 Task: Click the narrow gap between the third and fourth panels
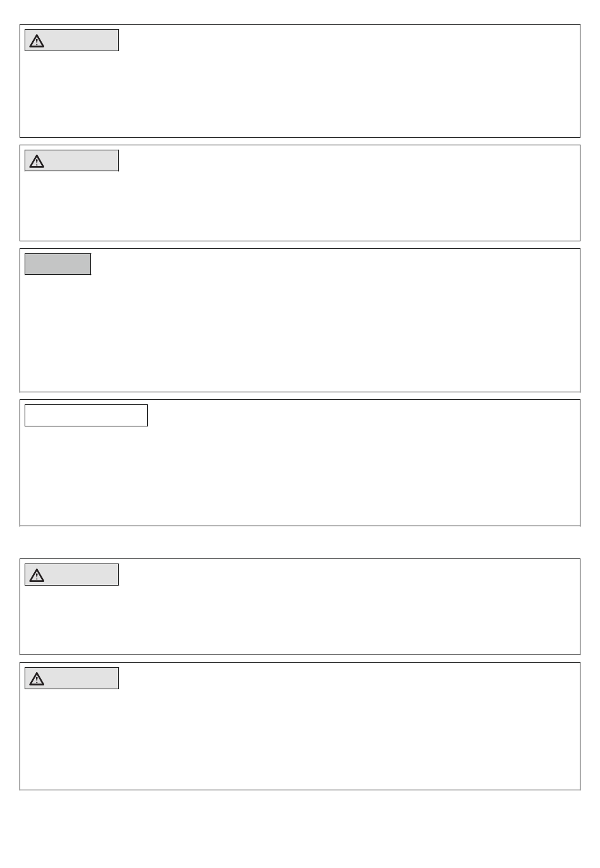300,396
